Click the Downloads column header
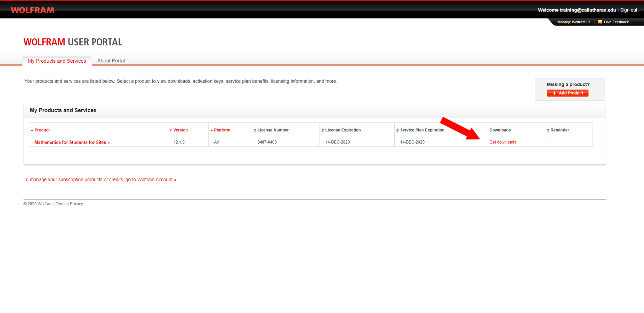644x313 pixels. (x=500, y=130)
